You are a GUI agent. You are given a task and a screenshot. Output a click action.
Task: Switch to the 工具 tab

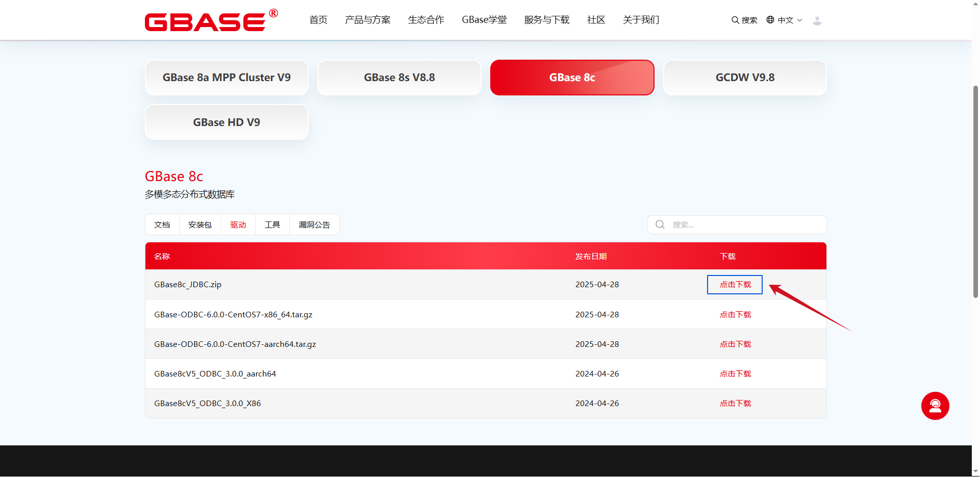272,225
